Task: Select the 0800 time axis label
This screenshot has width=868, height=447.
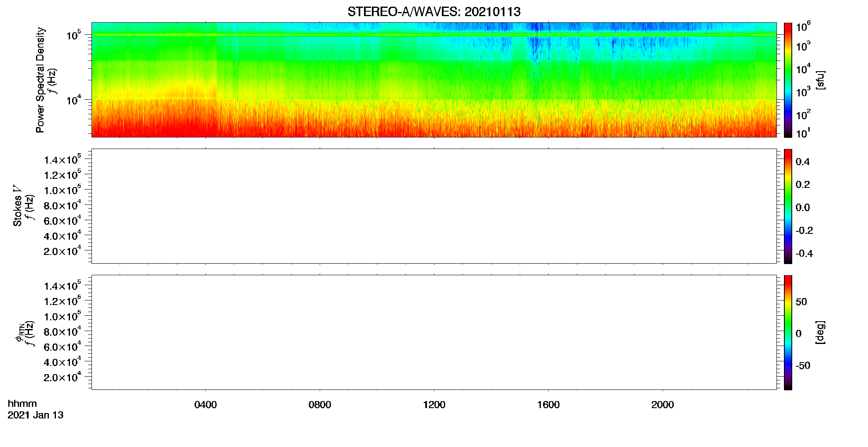Action: click(x=320, y=405)
